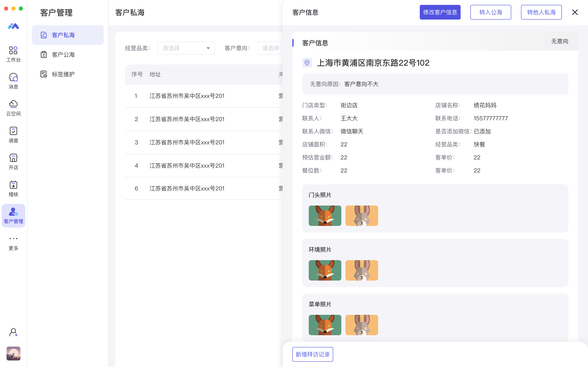Click the 更多 three-dots icon

click(x=13, y=239)
